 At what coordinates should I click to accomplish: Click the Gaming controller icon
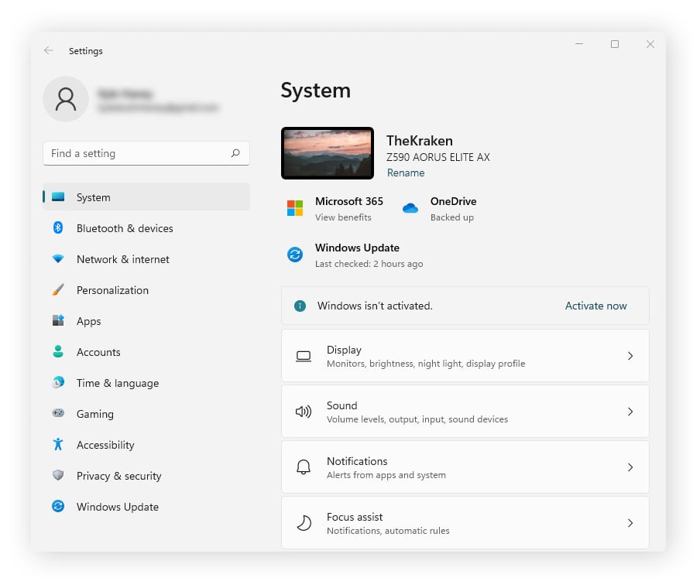[x=58, y=414]
